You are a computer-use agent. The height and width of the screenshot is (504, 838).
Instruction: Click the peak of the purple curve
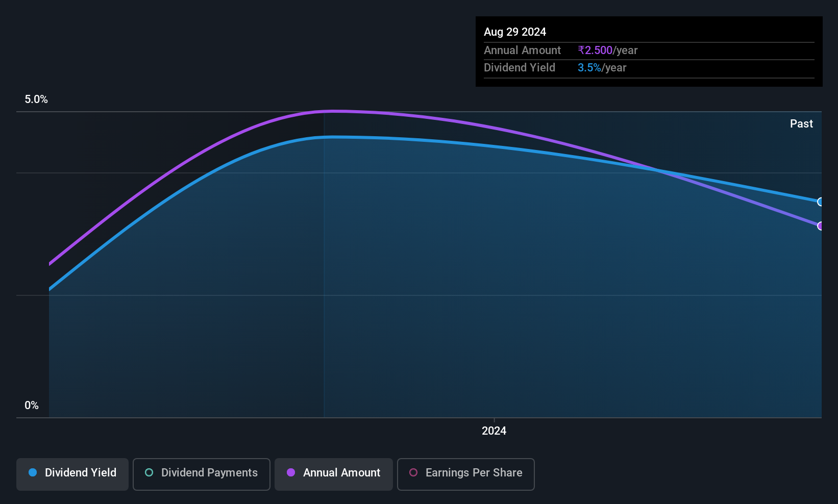(x=334, y=111)
